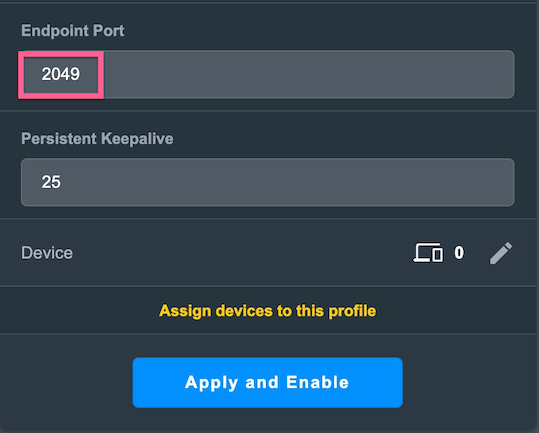The image size is (539, 433).
Task: Click empty area inside Endpoint Port field
Action: tap(309, 74)
